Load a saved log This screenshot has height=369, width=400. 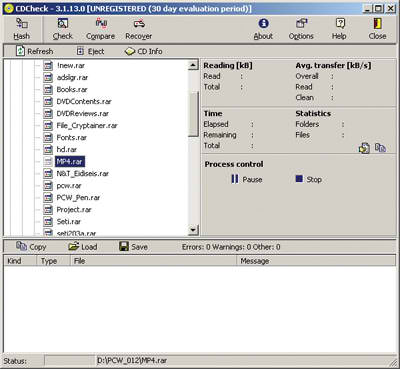83,247
